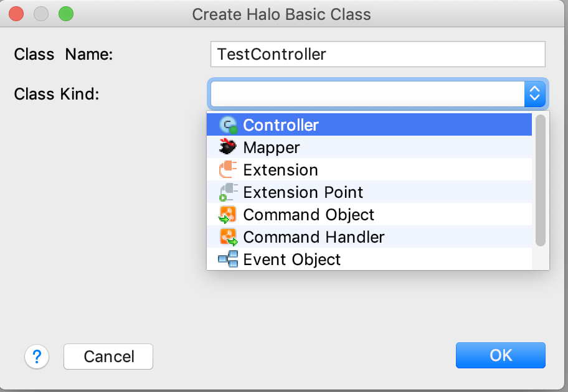568x392 pixels.
Task: Choose the Event Object entry
Action: [x=292, y=259]
